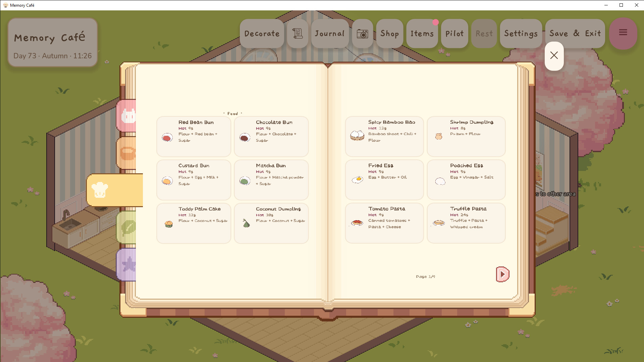The image size is (644, 362).
Task: Click the Toddy Palm Cake icon
Action: pyautogui.click(x=169, y=224)
